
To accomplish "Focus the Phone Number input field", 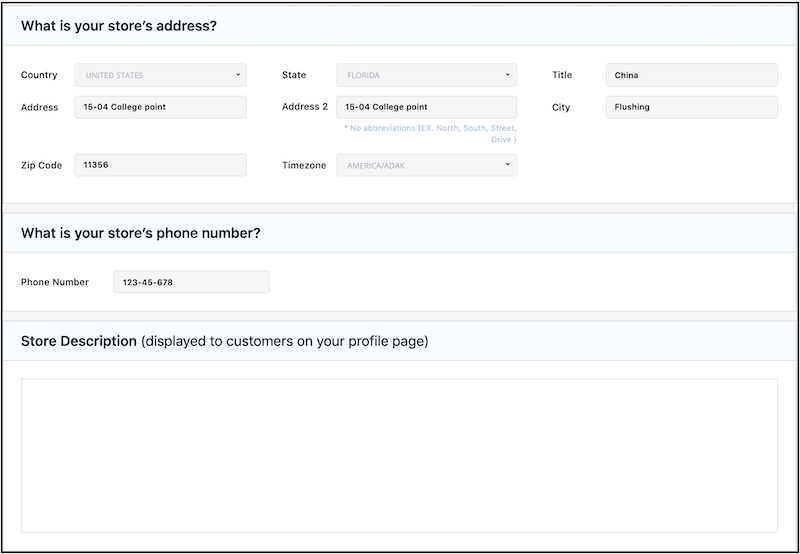I will coord(191,282).
